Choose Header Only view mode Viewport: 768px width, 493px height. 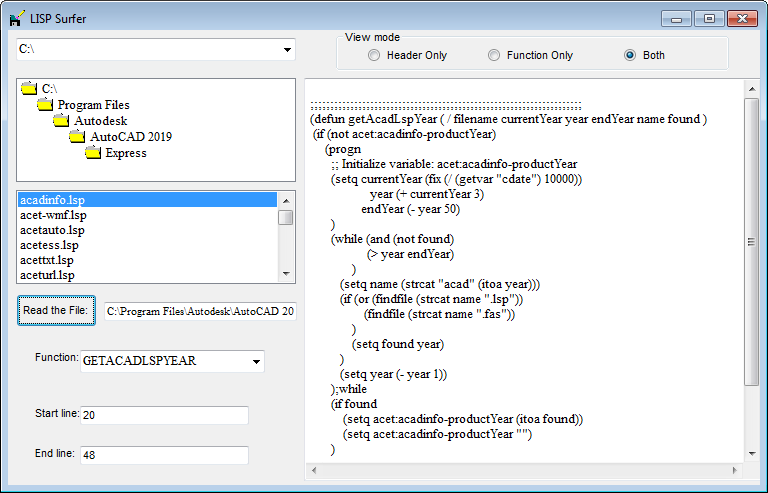pyautogui.click(x=374, y=56)
